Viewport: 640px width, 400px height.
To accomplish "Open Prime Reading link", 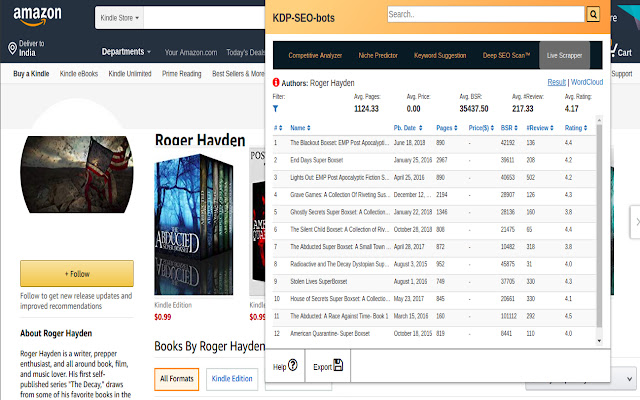I will (x=182, y=74).
